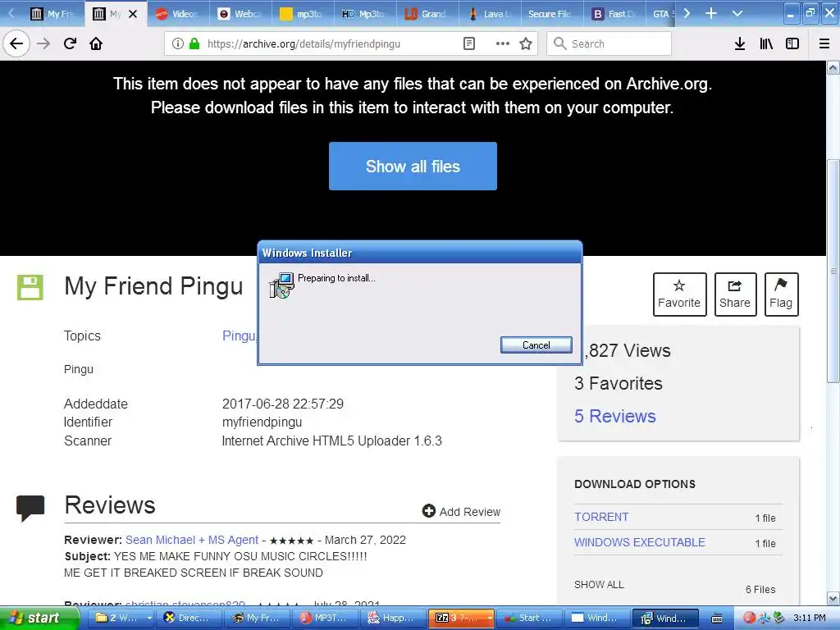Click the taskbar clock 3:11 PM
The width and height of the screenshot is (840, 630).
(x=809, y=618)
